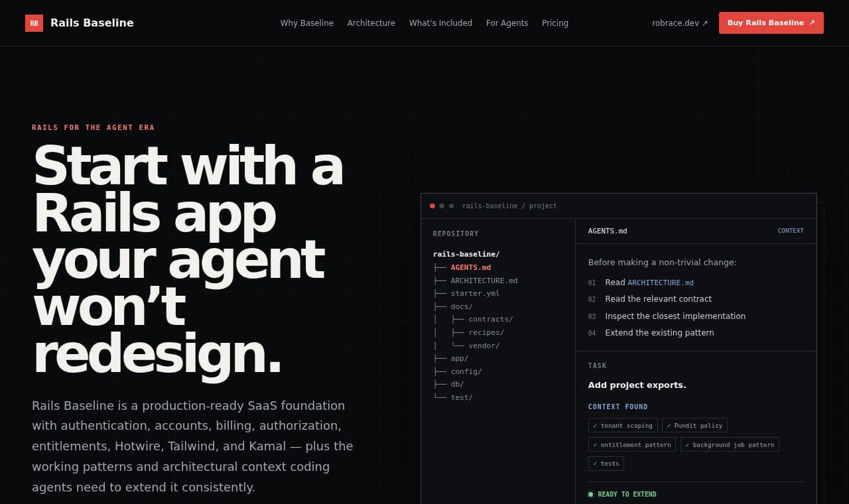
Task: Click the Buy Rails Baseline button
Action: click(771, 23)
